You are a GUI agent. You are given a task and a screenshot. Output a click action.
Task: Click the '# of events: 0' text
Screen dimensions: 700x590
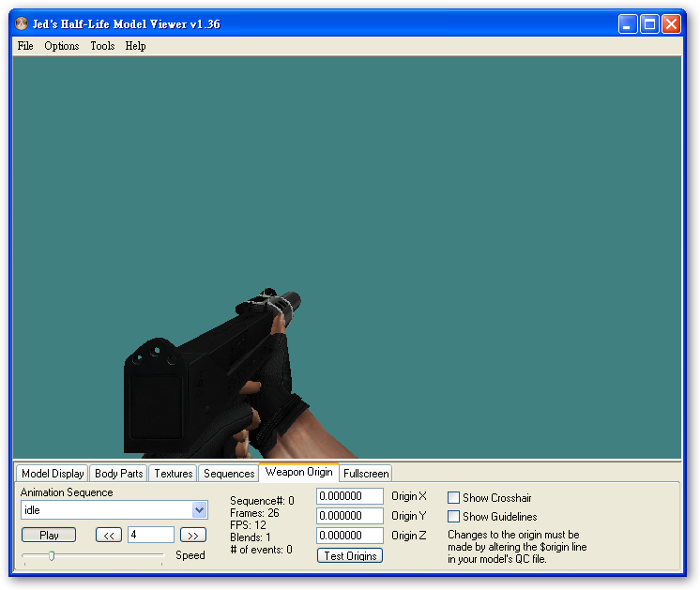coord(261,550)
